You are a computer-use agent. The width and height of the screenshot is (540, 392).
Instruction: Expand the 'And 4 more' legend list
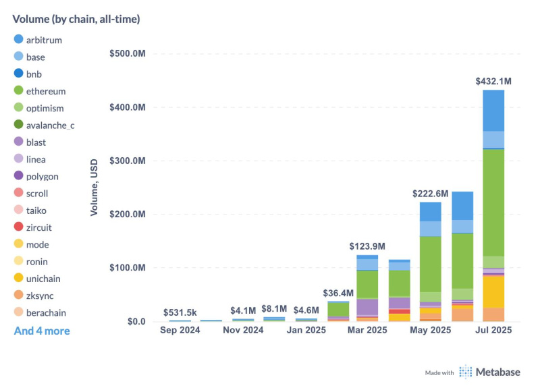click(42, 331)
